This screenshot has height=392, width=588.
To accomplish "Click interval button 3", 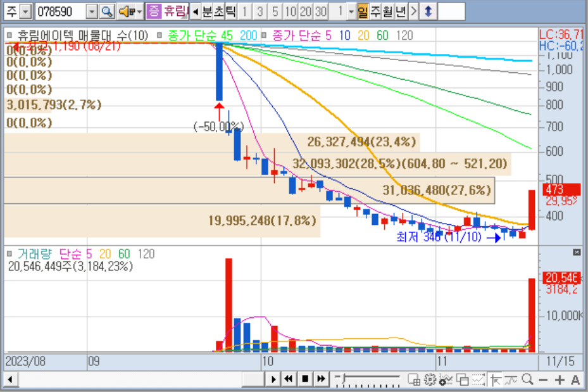I will tap(260, 11).
